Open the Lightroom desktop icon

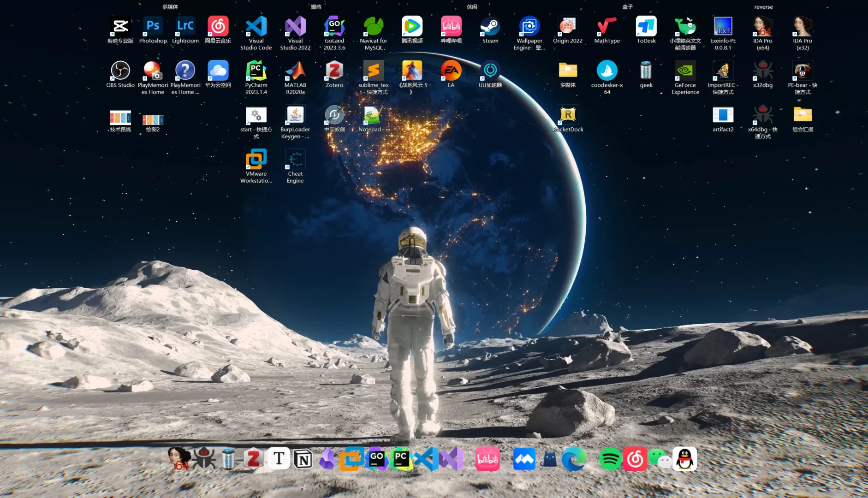(185, 30)
